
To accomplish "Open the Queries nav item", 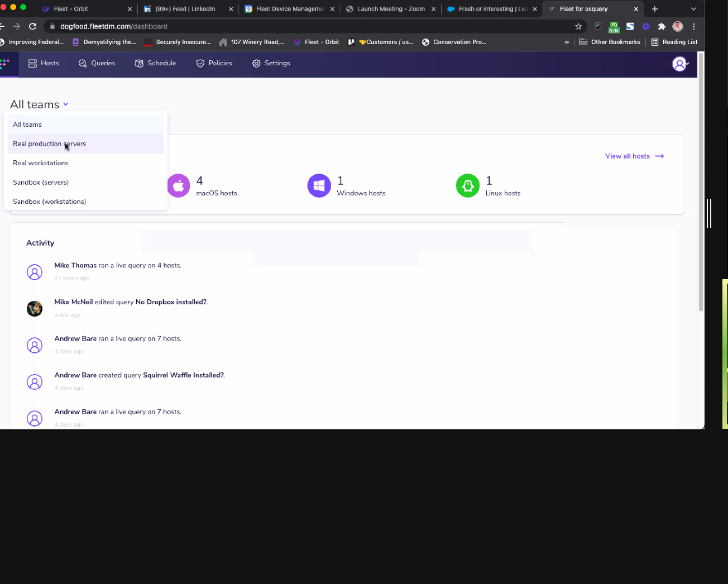I will pyautogui.click(x=97, y=63).
